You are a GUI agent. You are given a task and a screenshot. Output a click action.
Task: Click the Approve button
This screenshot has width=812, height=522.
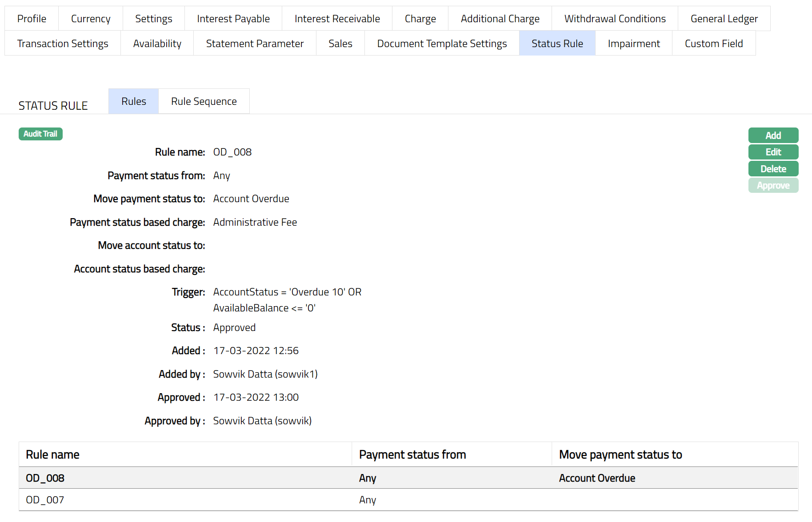click(x=773, y=186)
